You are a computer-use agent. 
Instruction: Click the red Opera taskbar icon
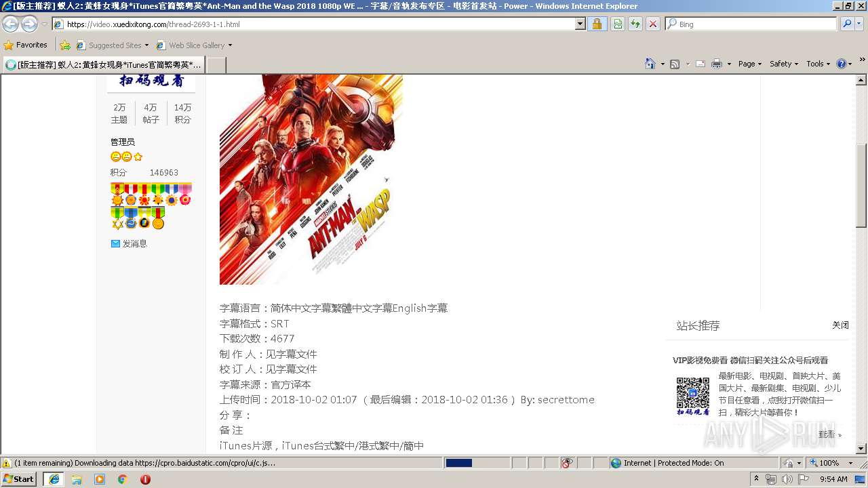145,479
